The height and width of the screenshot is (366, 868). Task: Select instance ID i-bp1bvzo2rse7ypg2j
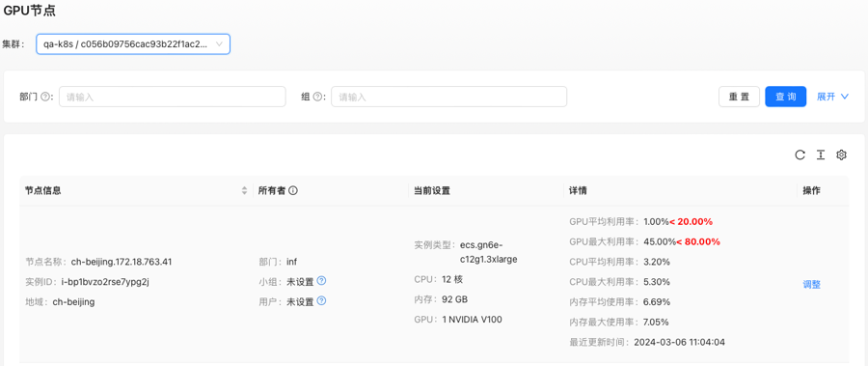click(105, 282)
